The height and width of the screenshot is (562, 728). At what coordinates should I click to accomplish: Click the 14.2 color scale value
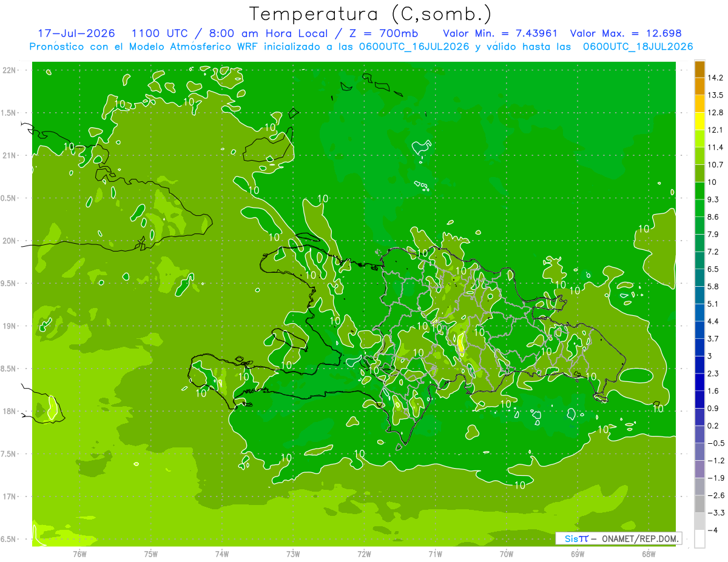[x=716, y=78]
